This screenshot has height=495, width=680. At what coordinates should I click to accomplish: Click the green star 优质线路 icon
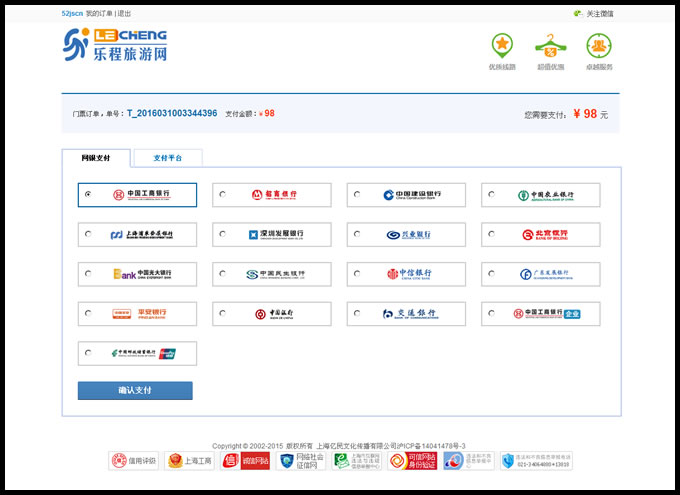pos(502,45)
